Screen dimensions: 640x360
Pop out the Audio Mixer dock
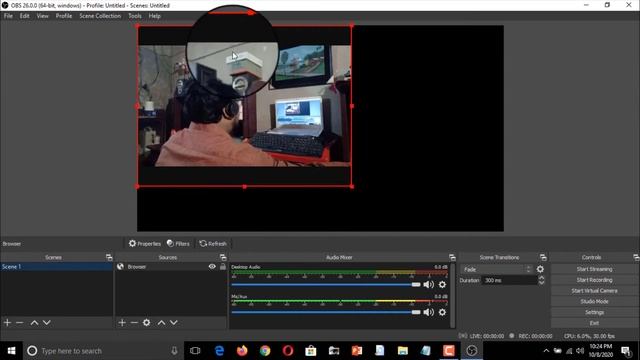coord(452,257)
